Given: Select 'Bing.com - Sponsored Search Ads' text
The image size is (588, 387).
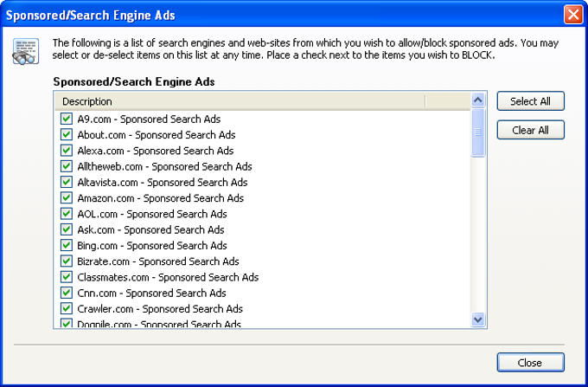Looking at the screenshot, I should point(152,246).
